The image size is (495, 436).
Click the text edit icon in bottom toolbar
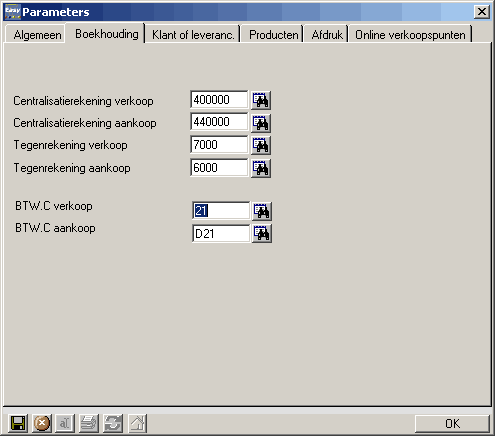[x=65, y=423]
